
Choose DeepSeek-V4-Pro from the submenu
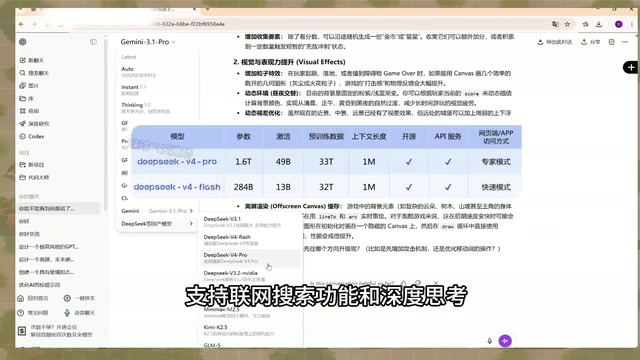pos(251,258)
